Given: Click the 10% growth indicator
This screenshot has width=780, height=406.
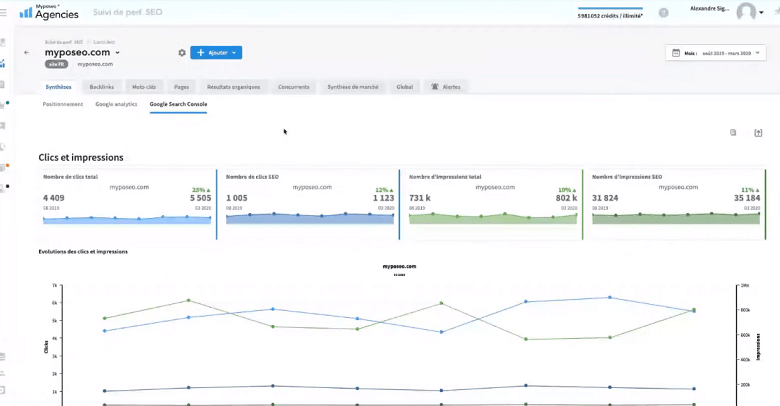Looking at the screenshot, I should click(568, 190).
